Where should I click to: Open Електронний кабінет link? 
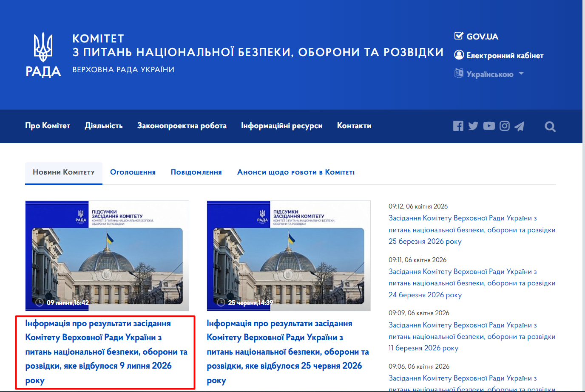(505, 55)
